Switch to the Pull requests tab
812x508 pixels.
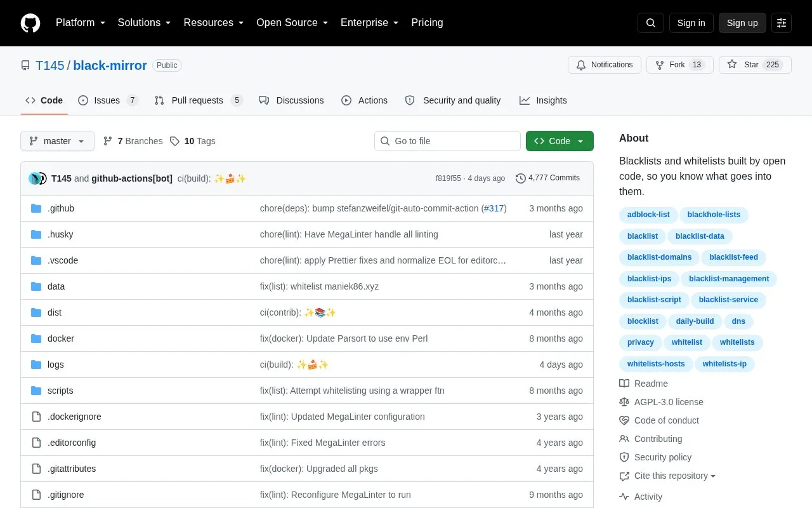pyautogui.click(x=198, y=100)
